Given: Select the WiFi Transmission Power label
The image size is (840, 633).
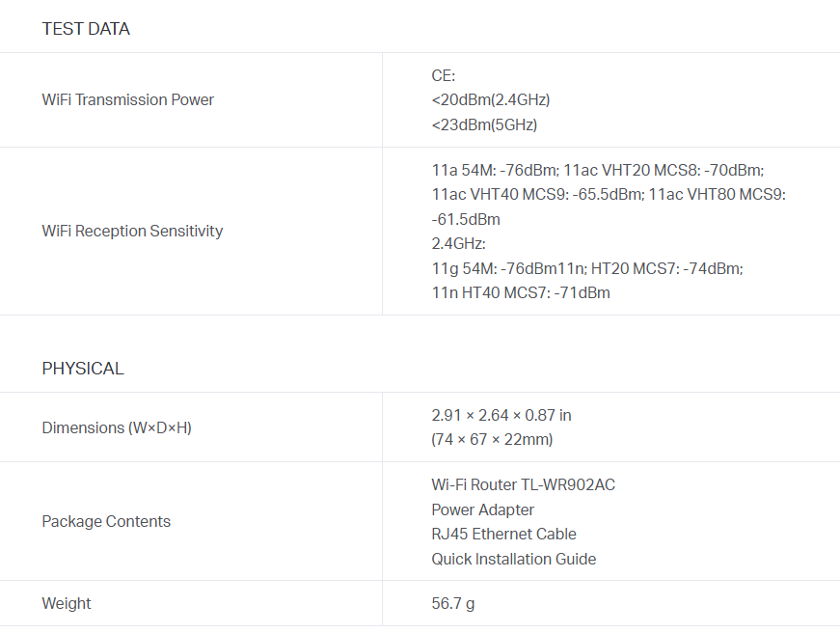Looking at the screenshot, I should 128,100.
